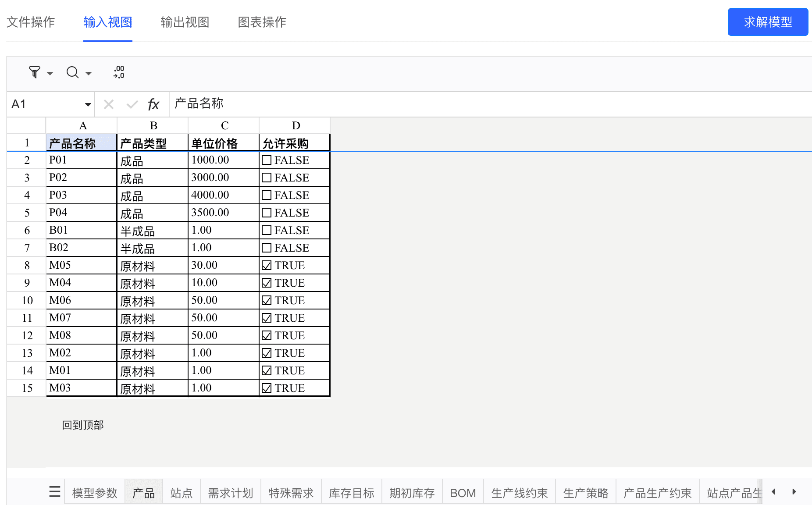The width and height of the screenshot is (812, 505).
Task: Open the sheet list hamburger icon
Action: tap(55, 491)
